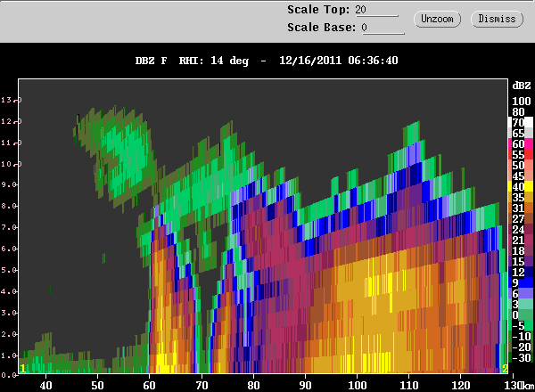Click the 40 km range axis label
Viewport: 535px width, 392px height.
[x=45, y=386]
